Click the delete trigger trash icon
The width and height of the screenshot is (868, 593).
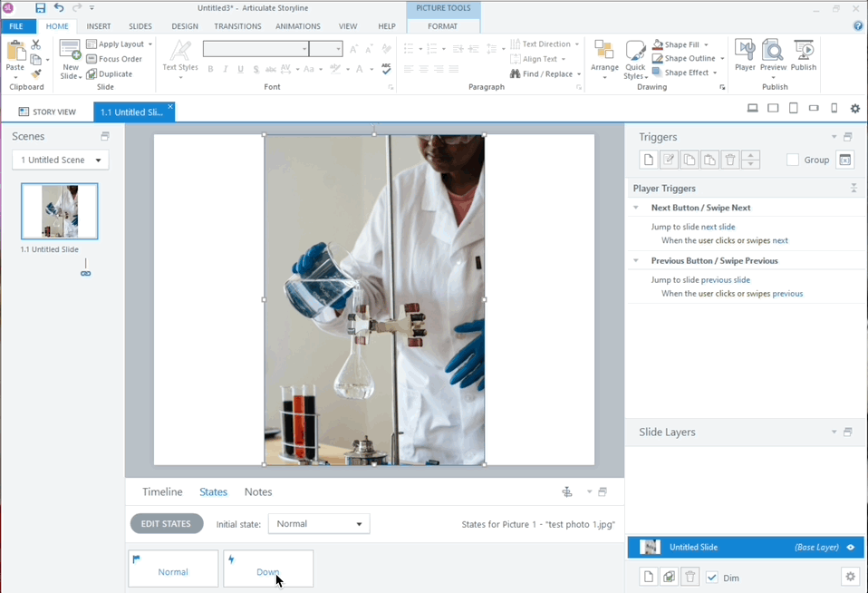730,160
